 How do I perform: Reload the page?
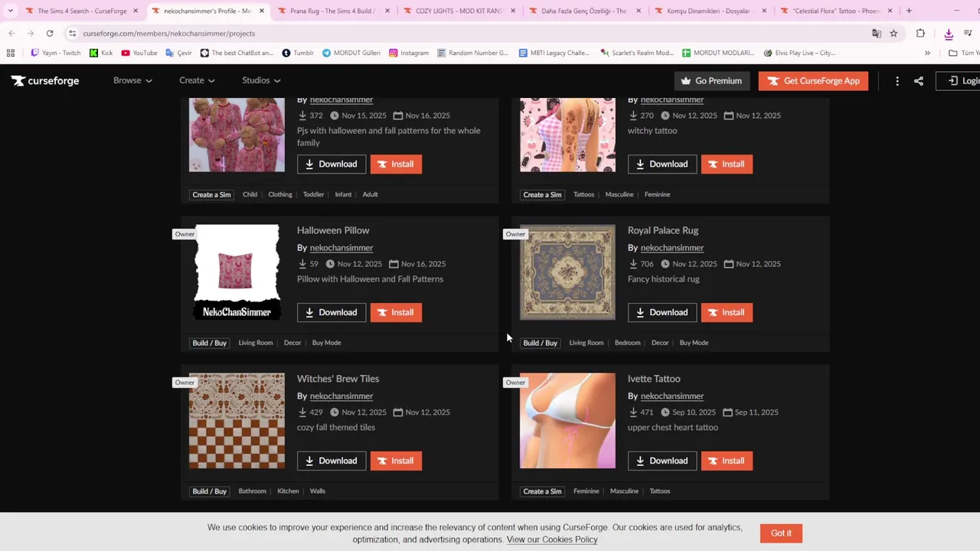pyautogui.click(x=50, y=34)
